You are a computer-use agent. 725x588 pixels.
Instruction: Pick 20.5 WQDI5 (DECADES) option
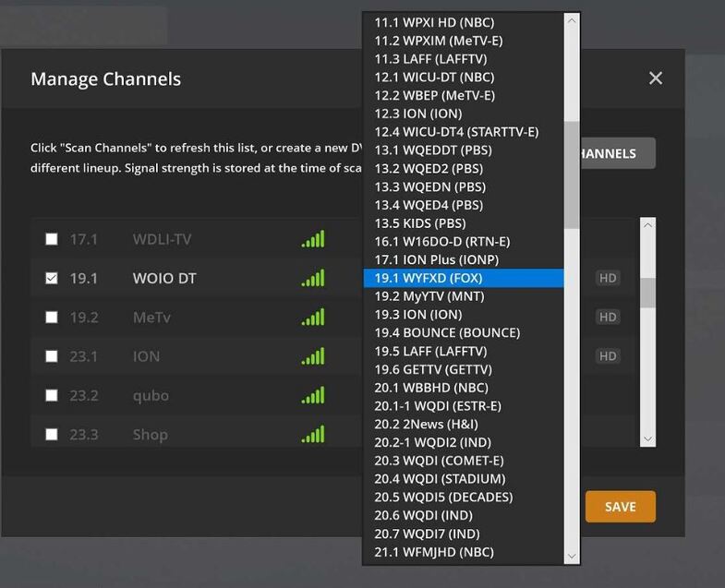(464, 497)
